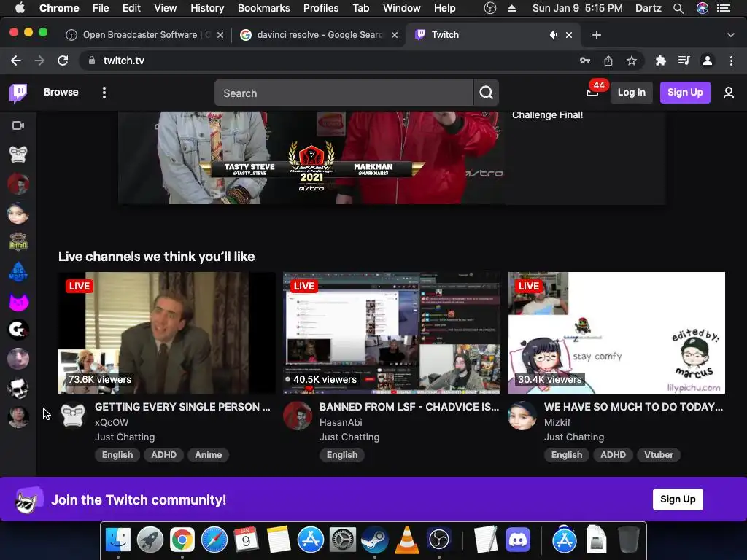The image size is (747, 560).
Task: Open Spotlight search in the menu bar
Action: coord(678,8)
